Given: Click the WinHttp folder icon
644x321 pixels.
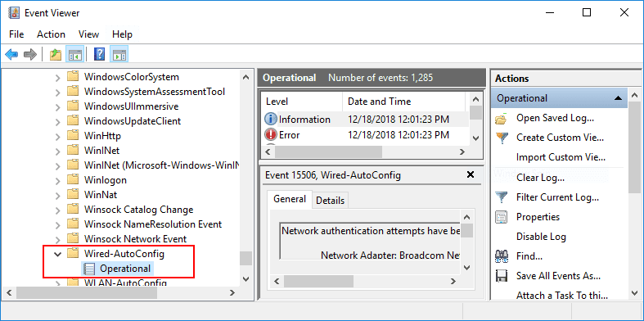Looking at the screenshot, I should coord(73,135).
